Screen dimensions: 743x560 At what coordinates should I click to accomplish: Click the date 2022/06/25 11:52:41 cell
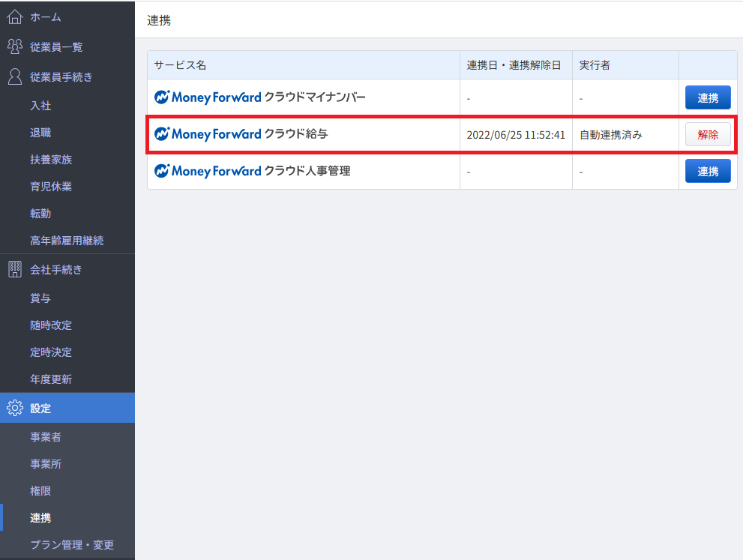[516, 135]
